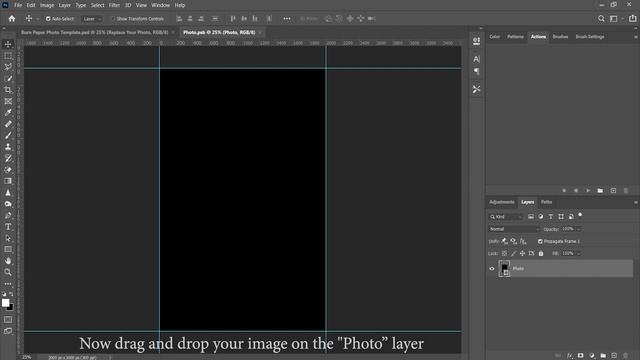
Task: Select the Crop tool
Action: coord(8,90)
